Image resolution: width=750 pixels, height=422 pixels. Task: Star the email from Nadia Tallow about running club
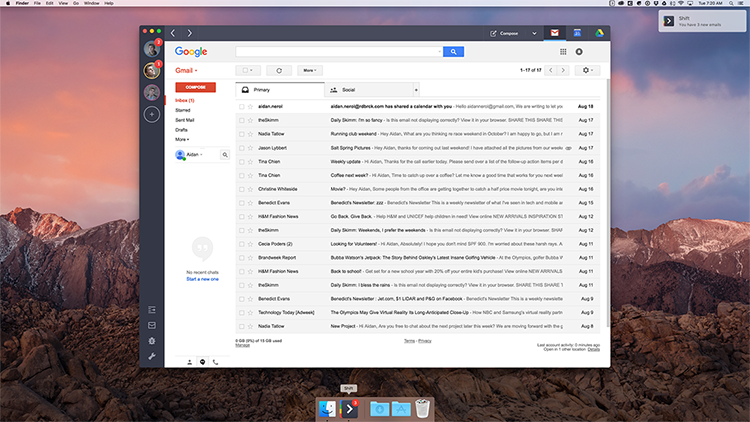[249, 133]
